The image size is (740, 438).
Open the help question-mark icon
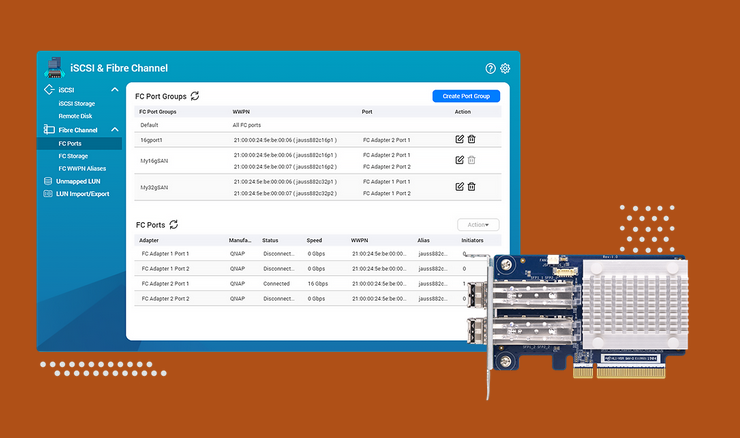(490, 68)
